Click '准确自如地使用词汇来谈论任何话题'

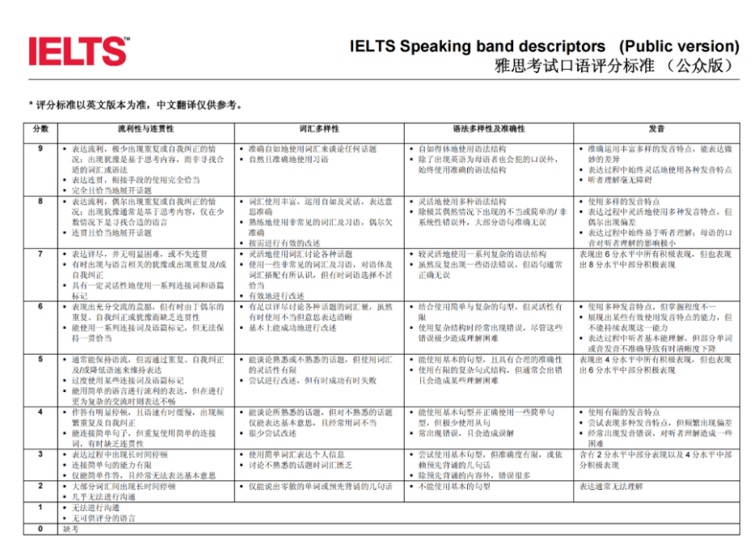312,149
